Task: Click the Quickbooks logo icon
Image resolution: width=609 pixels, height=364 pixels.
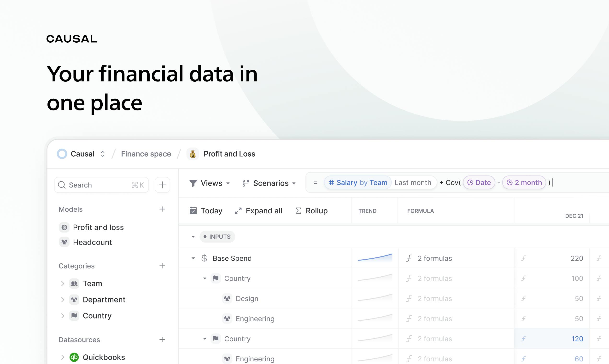Action: coord(74,357)
